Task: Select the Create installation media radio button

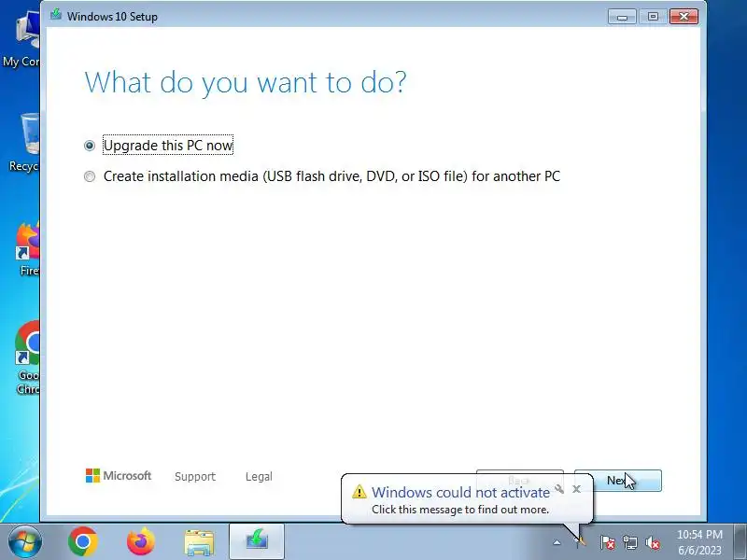Action: click(x=90, y=176)
